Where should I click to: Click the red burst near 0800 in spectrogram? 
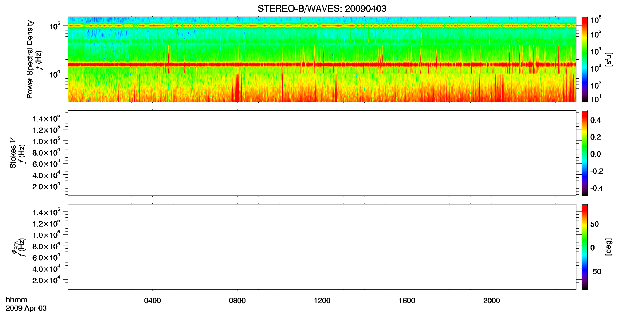238,88
